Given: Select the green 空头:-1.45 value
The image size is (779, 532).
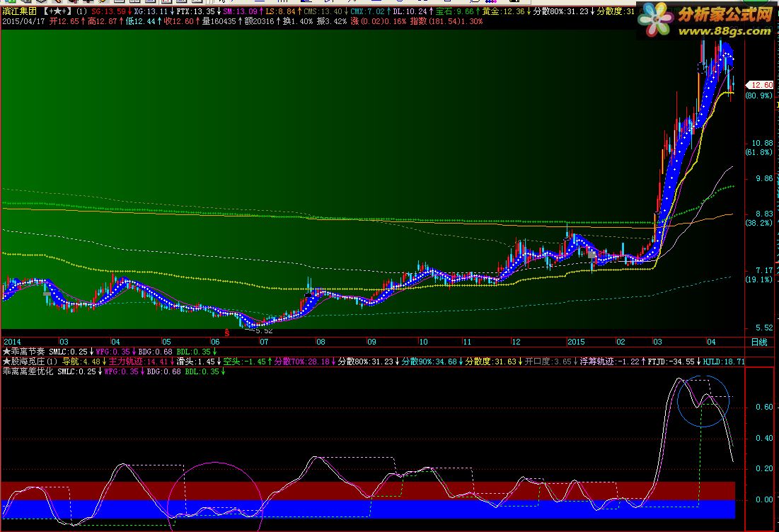Looking at the screenshot, I should (245, 362).
